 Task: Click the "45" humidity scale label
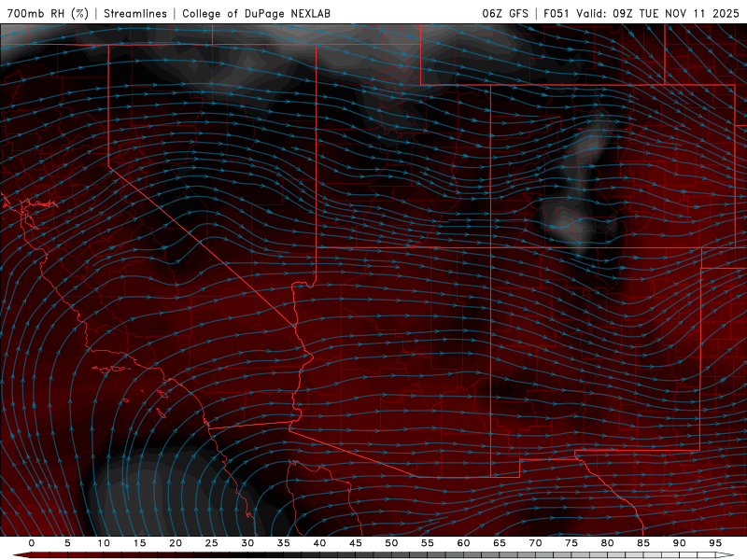[356, 543]
